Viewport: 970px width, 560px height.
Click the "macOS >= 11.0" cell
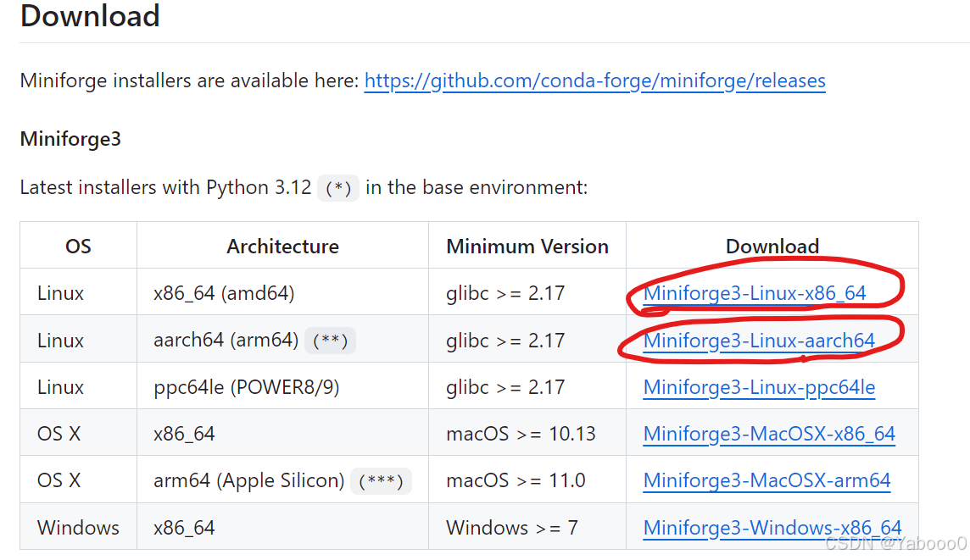pos(516,481)
